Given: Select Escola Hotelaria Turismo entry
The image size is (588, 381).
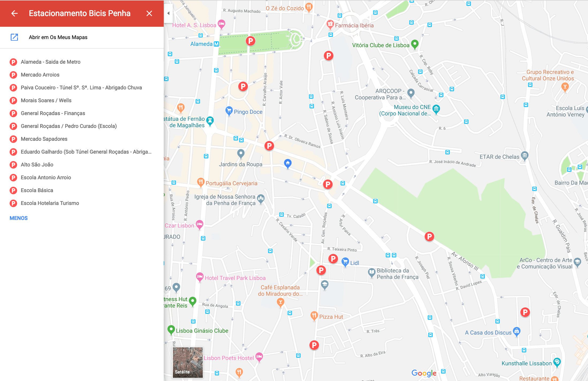Looking at the screenshot, I should pos(82,203).
